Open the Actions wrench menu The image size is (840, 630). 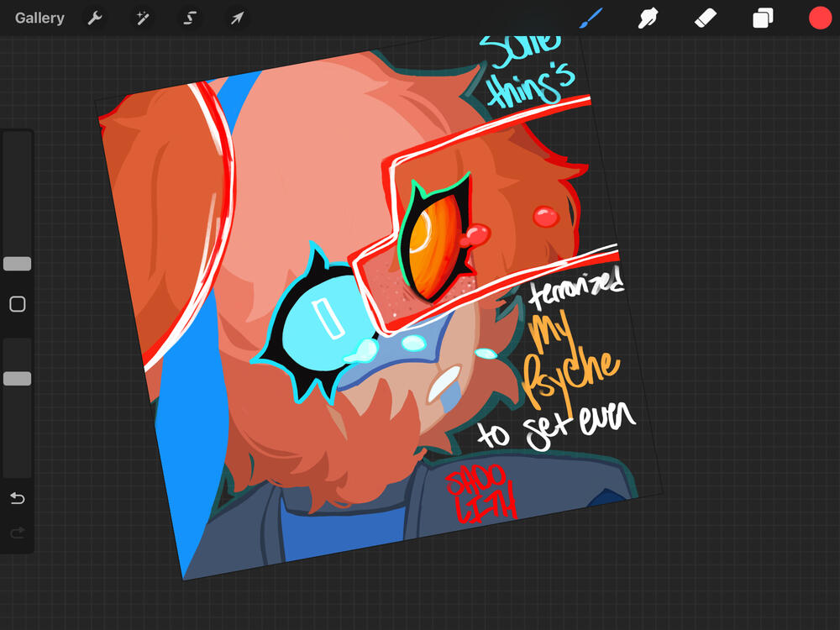[95, 18]
